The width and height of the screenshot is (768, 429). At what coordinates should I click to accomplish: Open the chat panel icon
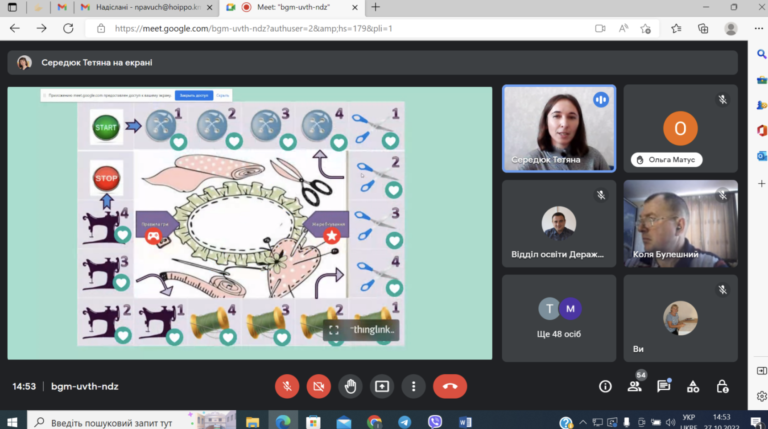pyautogui.click(x=664, y=386)
